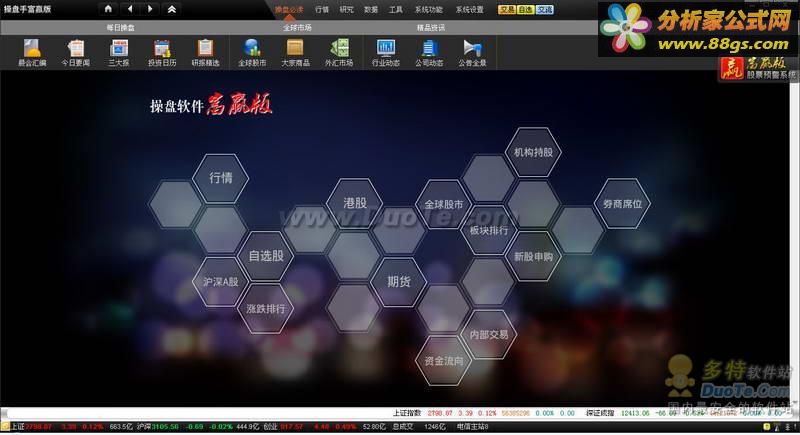Click the 沪深 index in the status bar
Screen dimensions: 800x435
tap(143, 426)
